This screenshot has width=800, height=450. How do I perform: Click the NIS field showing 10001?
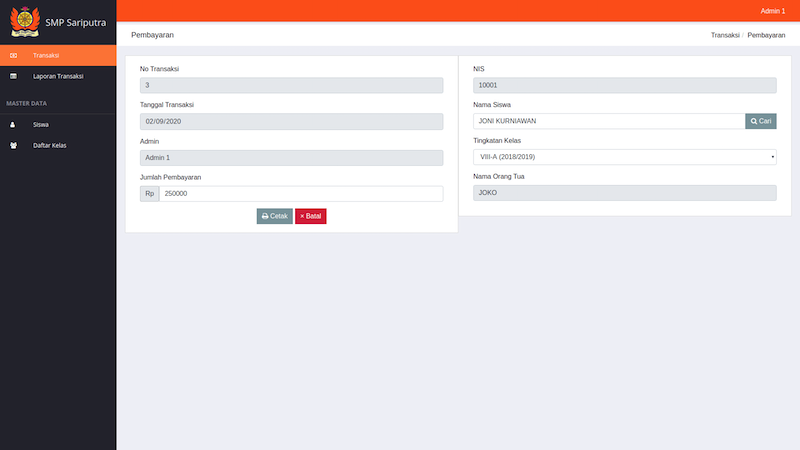pos(624,86)
